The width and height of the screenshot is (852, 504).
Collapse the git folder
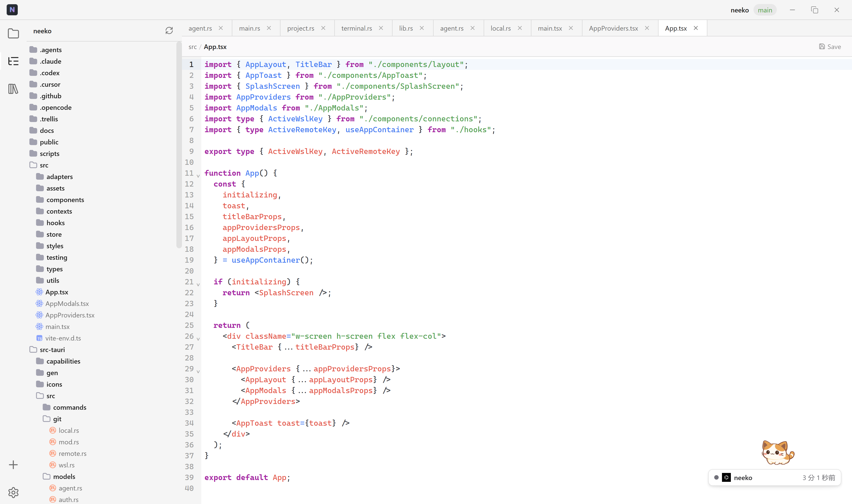[x=52, y=419]
